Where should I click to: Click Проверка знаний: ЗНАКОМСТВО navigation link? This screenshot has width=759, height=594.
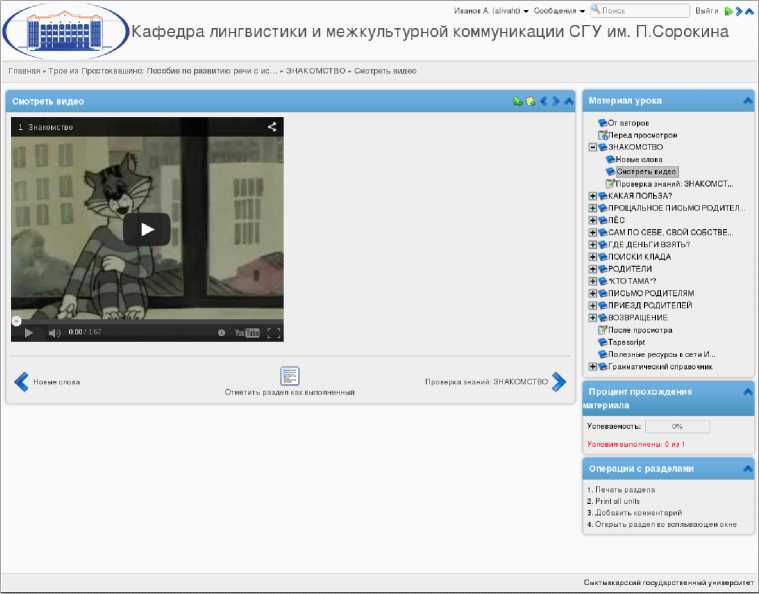click(x=486, y=381)
